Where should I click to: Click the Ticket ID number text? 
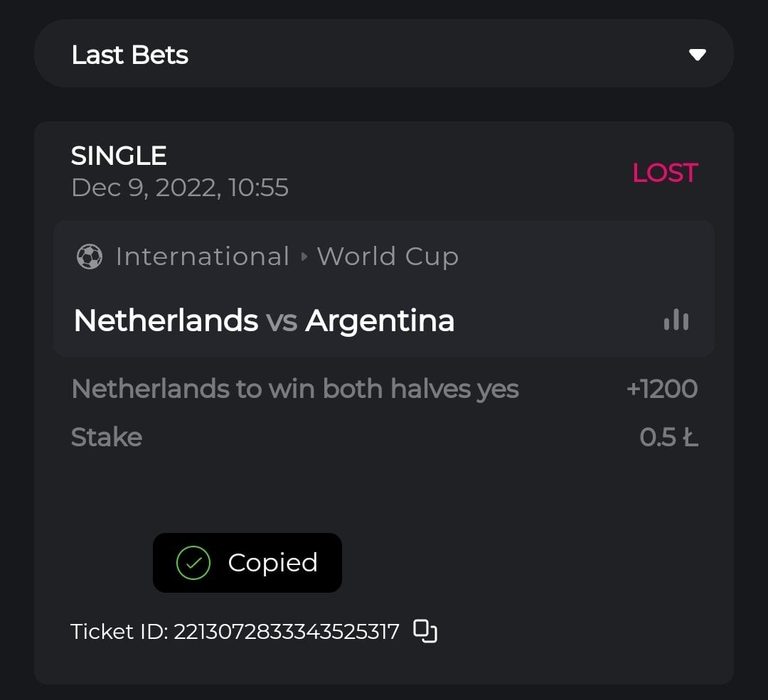(287, 631)
